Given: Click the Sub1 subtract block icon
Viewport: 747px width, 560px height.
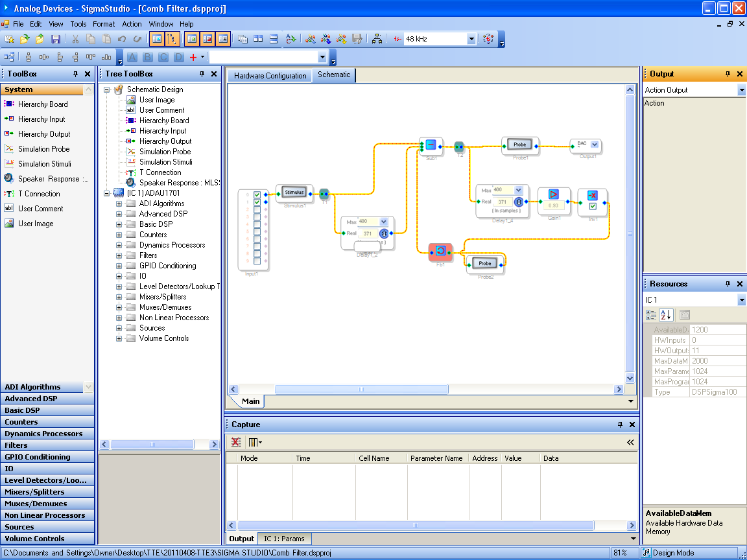Looking at the screenshot, I should tap(431, 145).
